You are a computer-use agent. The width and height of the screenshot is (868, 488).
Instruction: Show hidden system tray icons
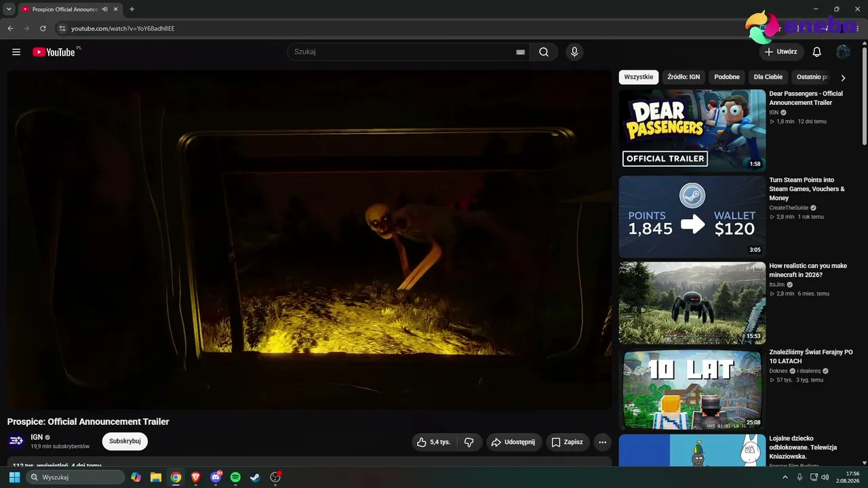click(785, 477)
